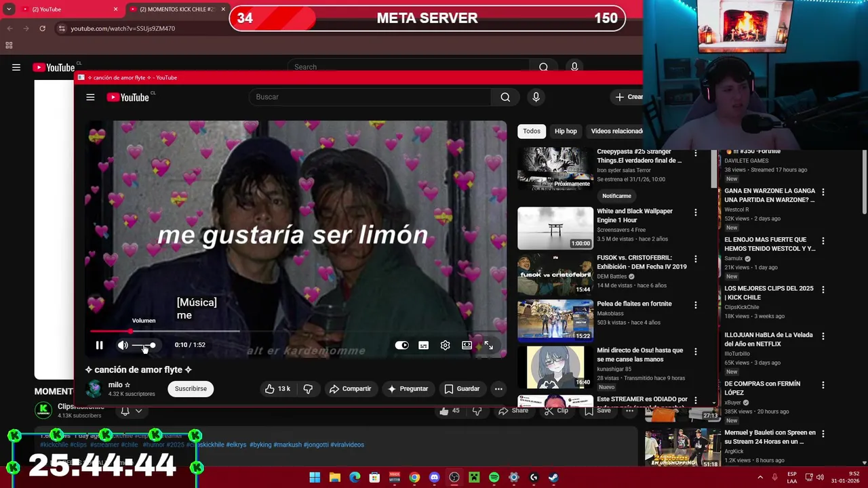Screen dimensions: 868x488
Task: Select the Todos filter chip
Action: [532, 131]
